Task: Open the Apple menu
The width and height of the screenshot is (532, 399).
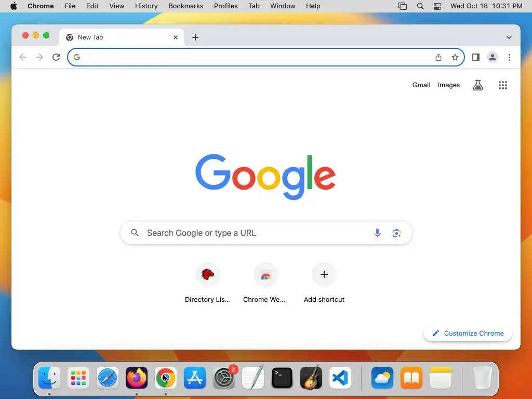Action: (14, 6)
